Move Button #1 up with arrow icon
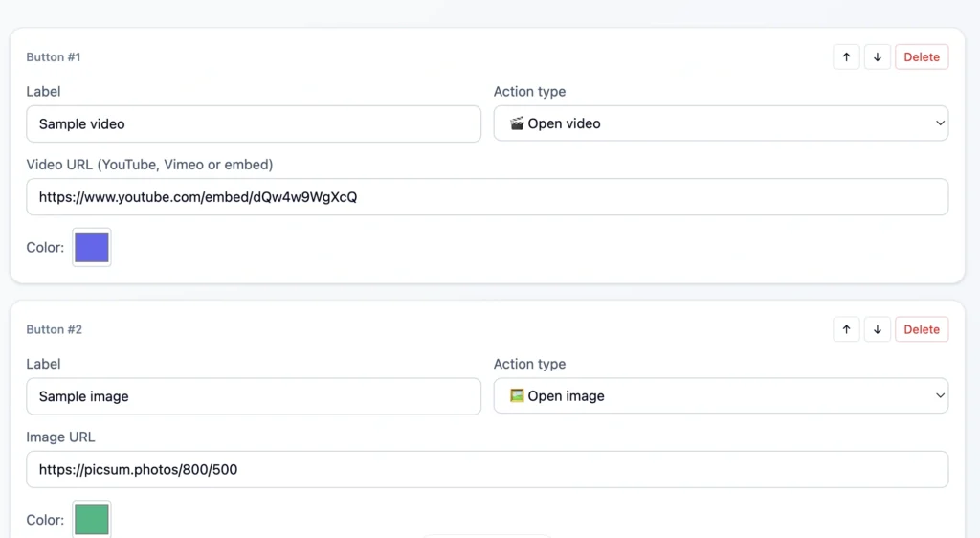The image size is (980, 538). 846,56
